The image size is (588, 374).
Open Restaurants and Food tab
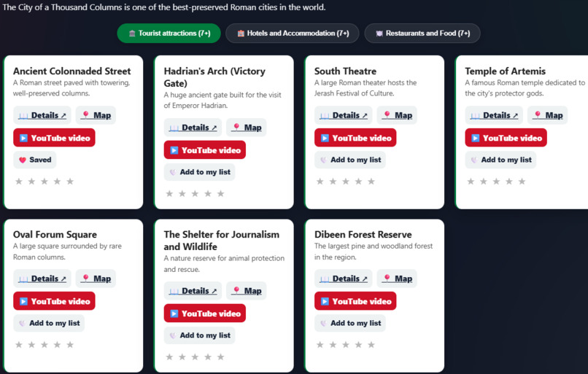(422, 34)
